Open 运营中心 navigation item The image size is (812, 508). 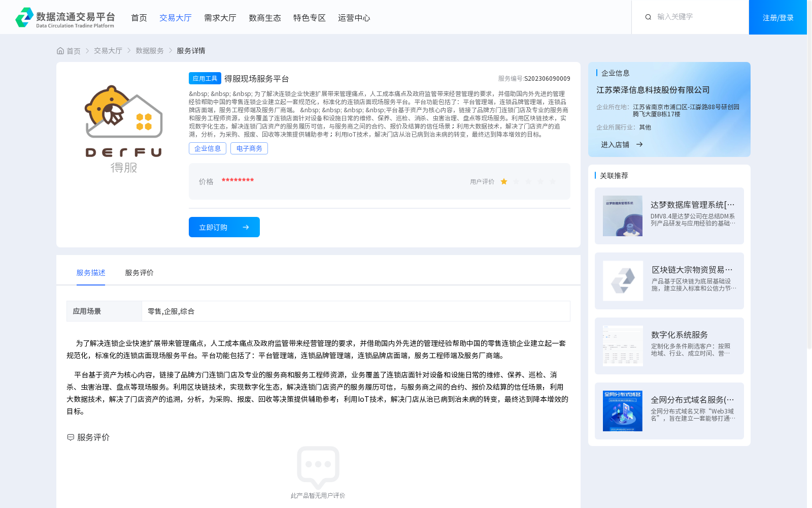(354, 18)
